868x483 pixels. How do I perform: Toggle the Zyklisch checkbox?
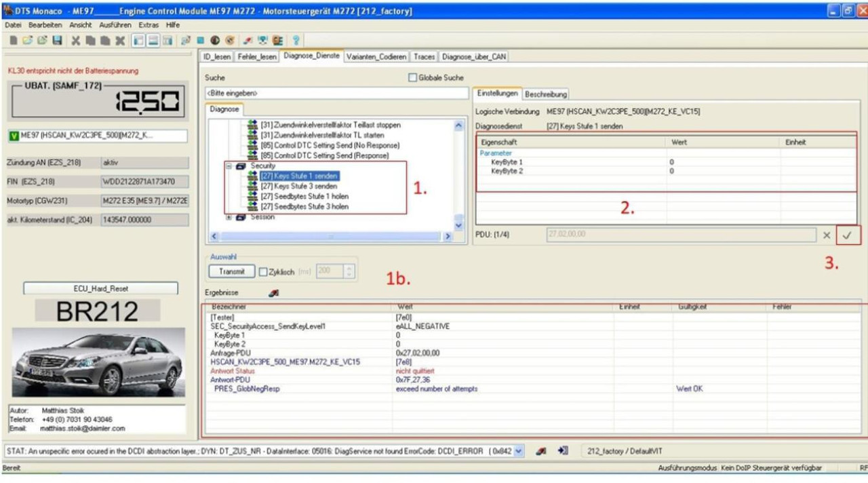pyautogui.click(x=263, y=271)
